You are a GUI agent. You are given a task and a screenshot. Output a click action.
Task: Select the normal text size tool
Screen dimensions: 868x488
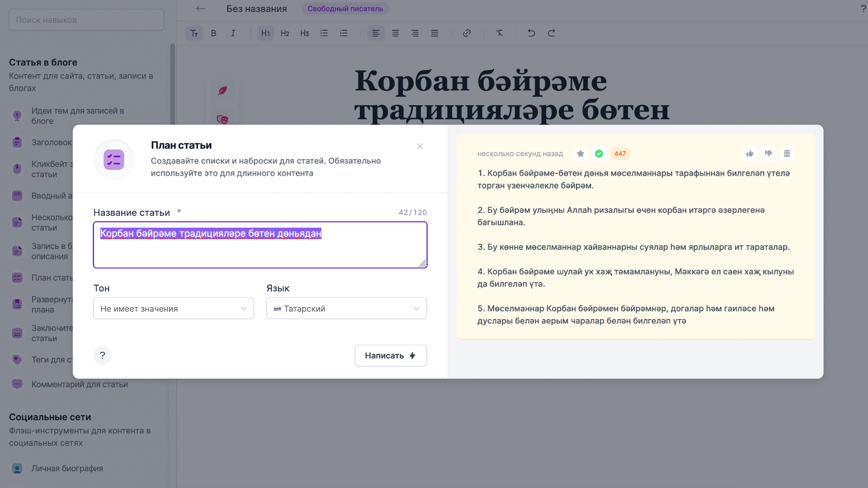(194, 33)
